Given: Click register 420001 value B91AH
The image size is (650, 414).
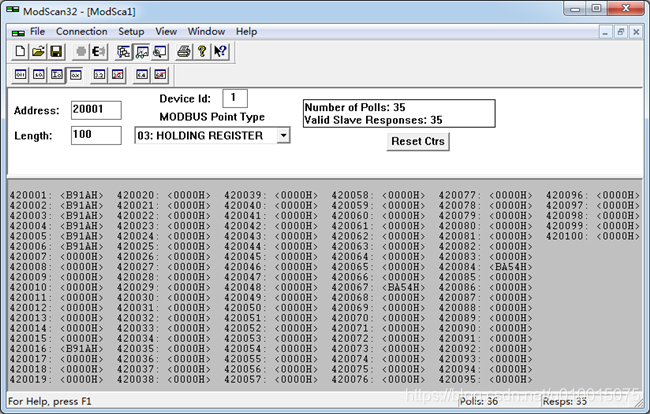Looking at the screenshot, I should [82, 195].
